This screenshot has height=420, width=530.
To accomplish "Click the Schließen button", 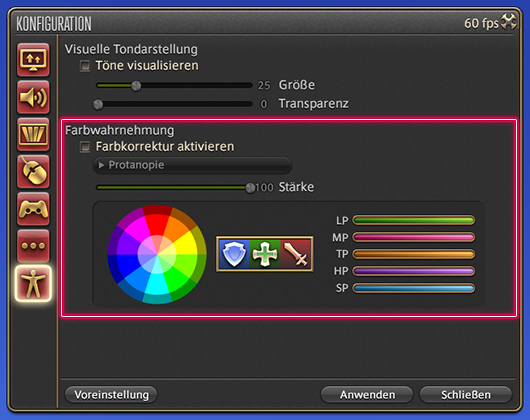I will (x=466, y=395).
